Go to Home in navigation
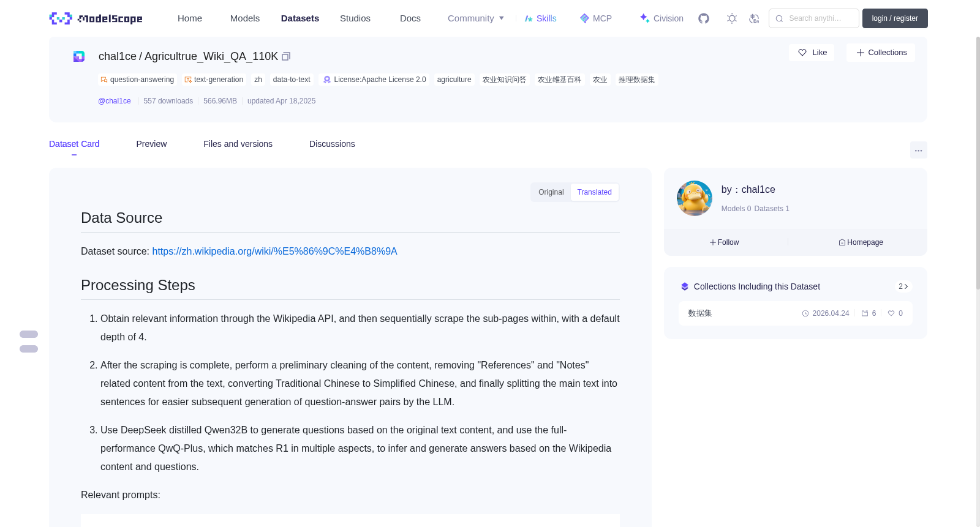Viewport: 980px width, 527px height. (x=190, y=18)
